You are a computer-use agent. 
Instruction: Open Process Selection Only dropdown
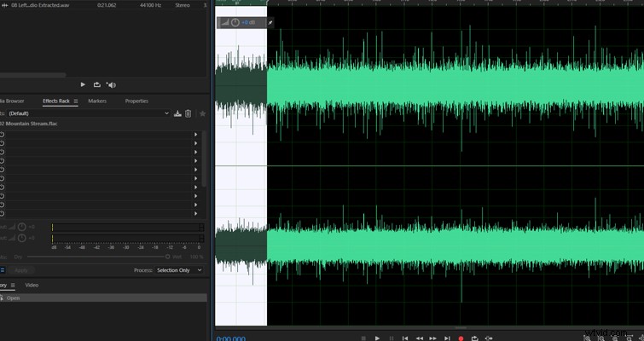click(x=179, y=270)
